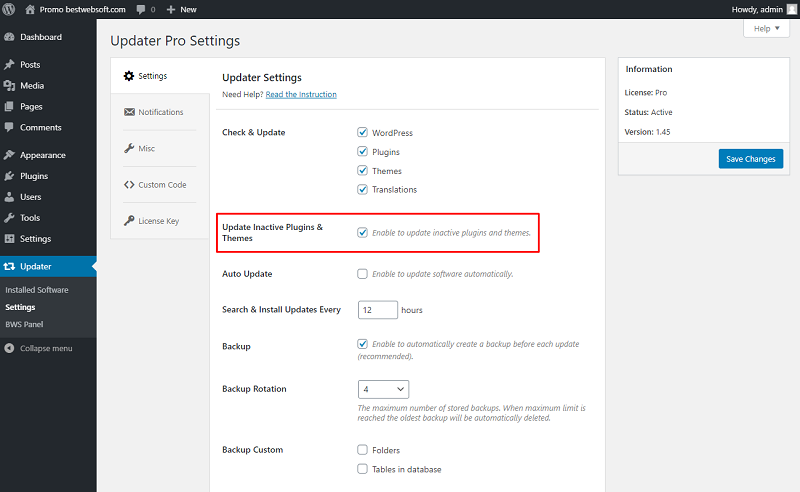800x492 pixels.
Task: Open Installed Software submenu item
Action: 37,289
